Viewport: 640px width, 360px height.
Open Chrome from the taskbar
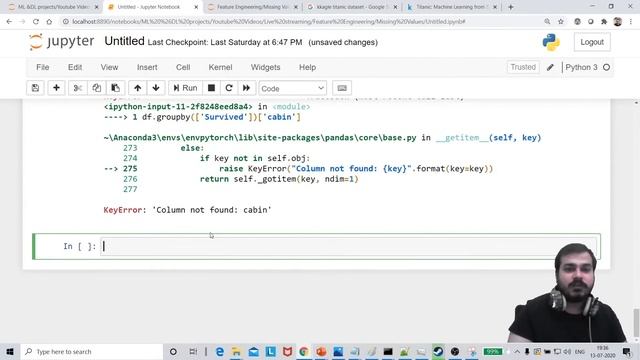(x=304, y=351)
